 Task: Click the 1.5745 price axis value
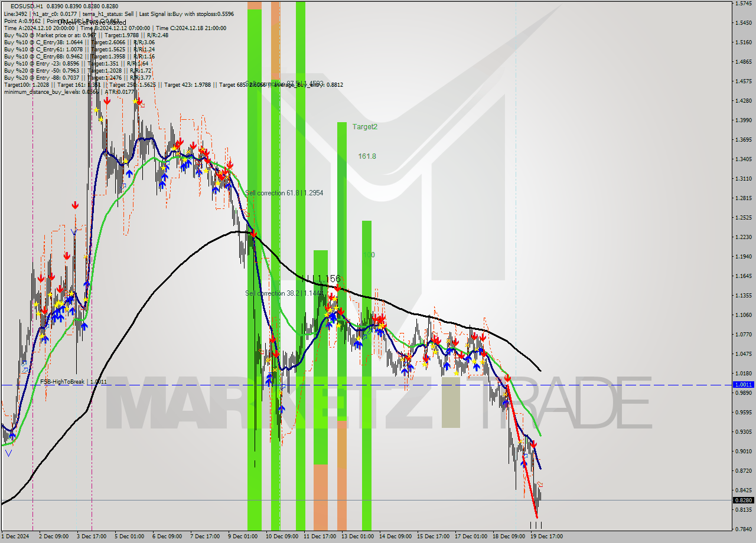click(744, 4)
